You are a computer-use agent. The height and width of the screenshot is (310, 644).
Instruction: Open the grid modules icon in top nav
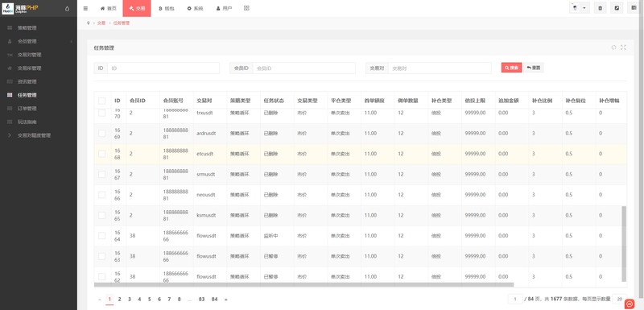click(x=246, y=8)
